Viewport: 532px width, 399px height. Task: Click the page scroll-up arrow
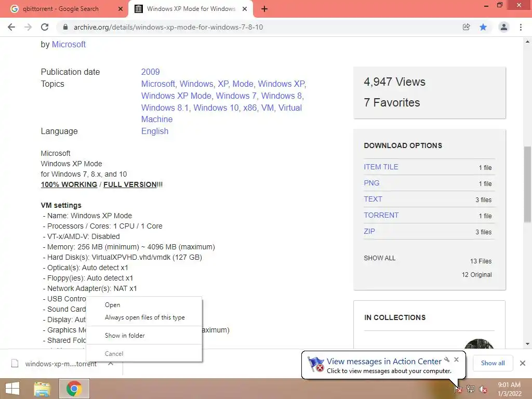(527, 42)
